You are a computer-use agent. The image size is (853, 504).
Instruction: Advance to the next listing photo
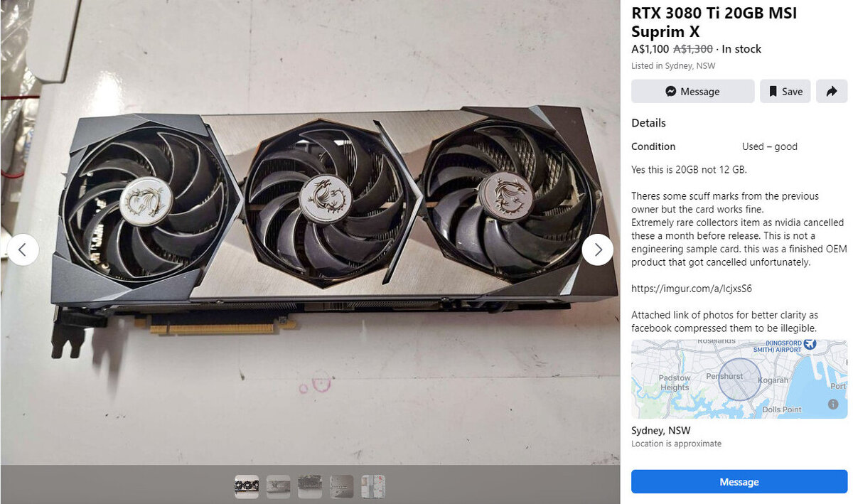pyautogui.click(x=597, y=250)
